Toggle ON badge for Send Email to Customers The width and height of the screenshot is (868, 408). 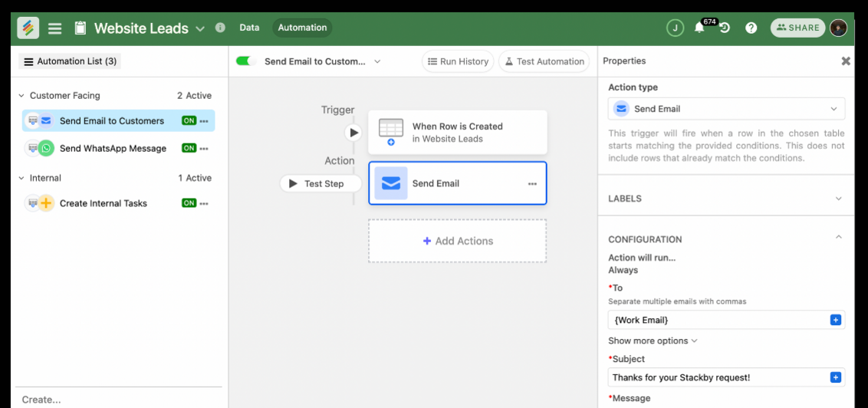click(x=189, y=120)
